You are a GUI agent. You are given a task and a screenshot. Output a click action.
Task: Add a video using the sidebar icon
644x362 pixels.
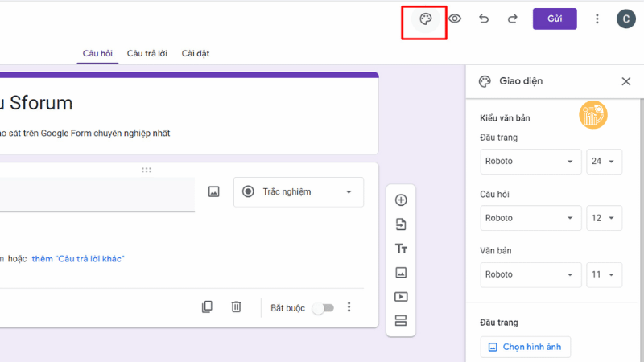(x=401, y=297)
